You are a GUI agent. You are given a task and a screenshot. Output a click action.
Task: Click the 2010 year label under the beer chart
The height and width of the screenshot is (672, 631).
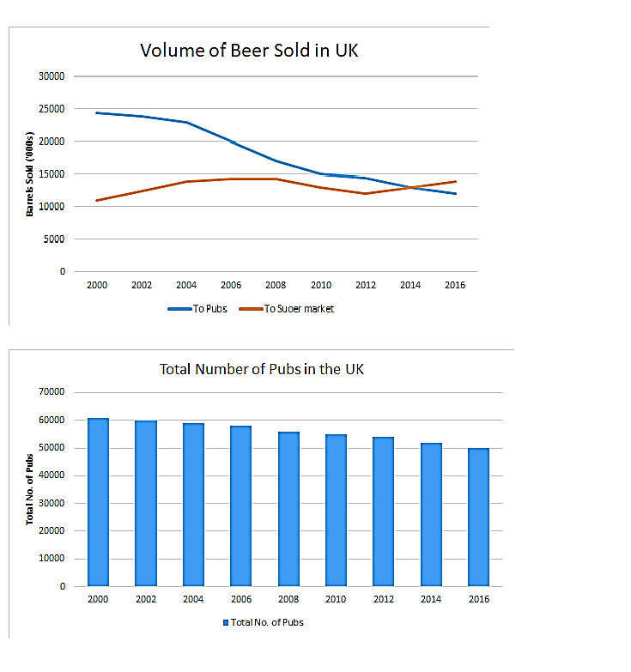point(321,285)
